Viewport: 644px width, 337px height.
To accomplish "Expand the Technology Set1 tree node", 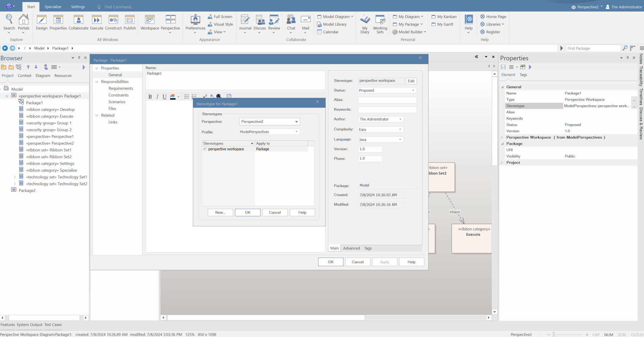I will [x=14, y=177].
